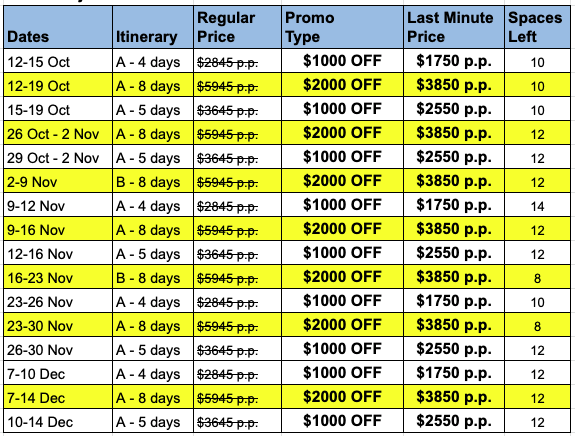Select the Regular Price header cell
This screenshot has width=575, height=436.
point(237,27)
